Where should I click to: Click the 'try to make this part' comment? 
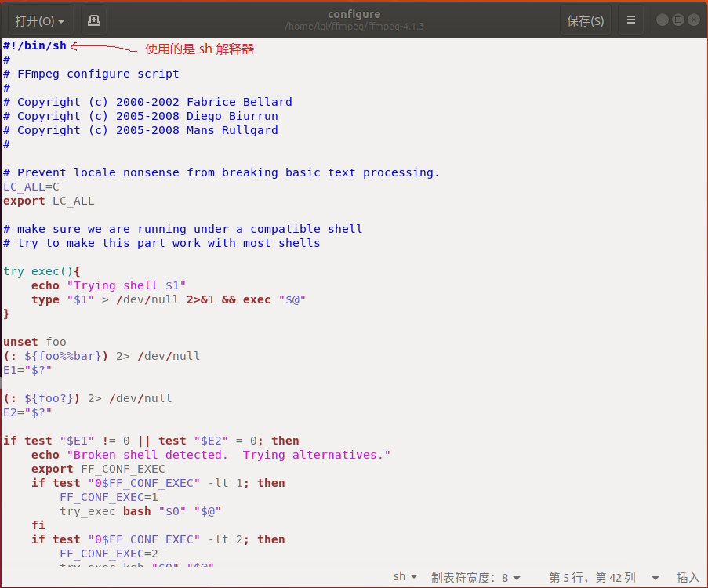tap(162, 243)
